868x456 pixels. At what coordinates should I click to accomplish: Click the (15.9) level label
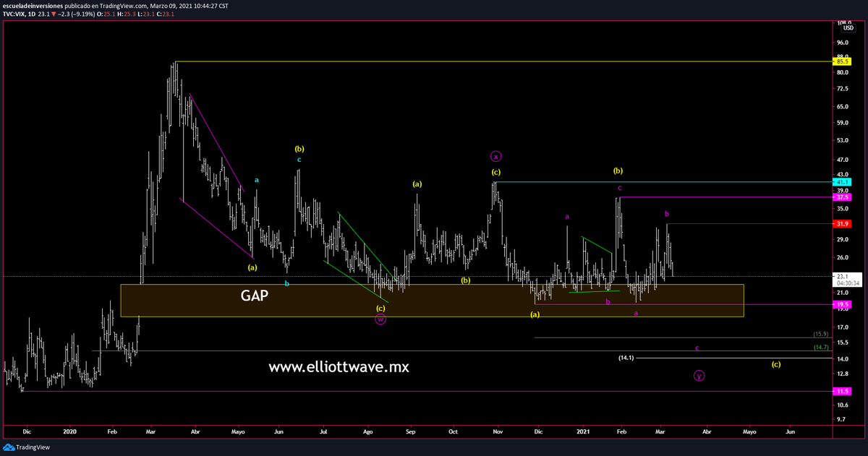click(x=820, y=335)
